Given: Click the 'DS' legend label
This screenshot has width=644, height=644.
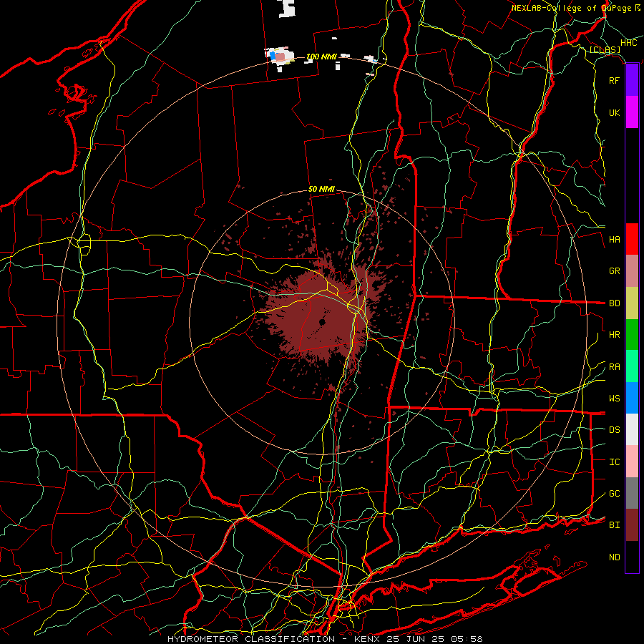Looking at the screenshot, I should tap(615, 430).
